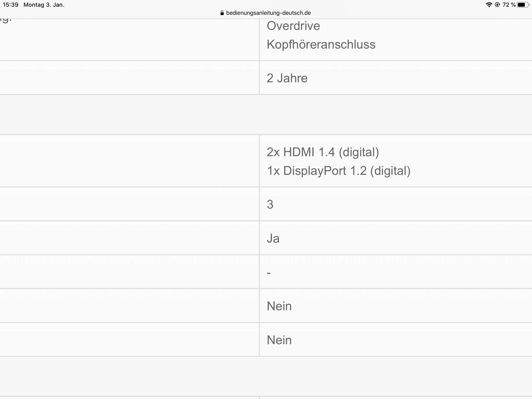Tap the 1x DisplayPort 1.2 (digital) line
The image size is (532, 399).
tap(339, 171)
